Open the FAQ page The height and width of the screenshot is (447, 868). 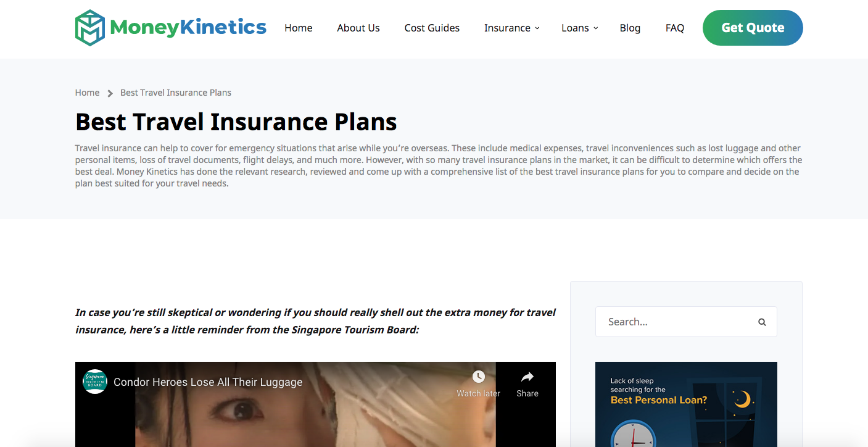(x=675, y=28)
